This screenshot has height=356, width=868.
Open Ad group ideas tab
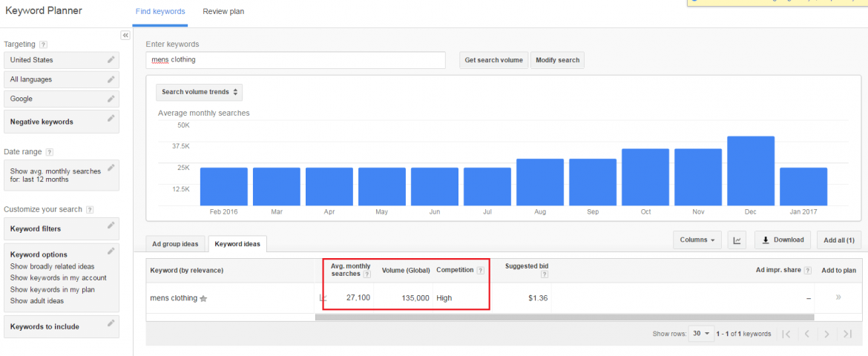176,243
